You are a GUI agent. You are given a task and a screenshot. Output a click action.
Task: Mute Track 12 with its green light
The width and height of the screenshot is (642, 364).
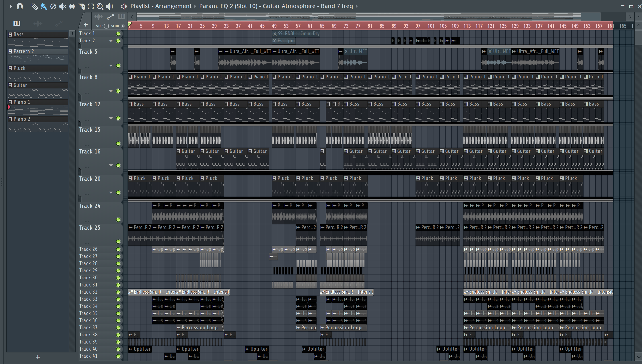point(118,118)
